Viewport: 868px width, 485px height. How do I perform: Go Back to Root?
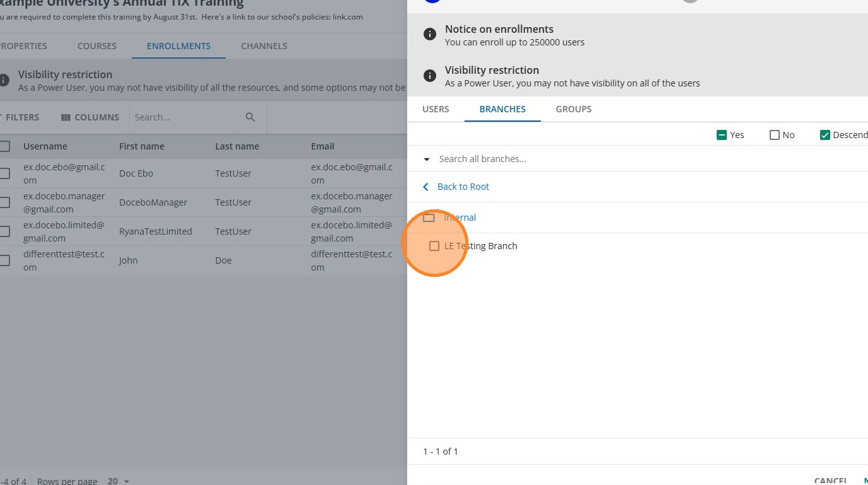click(463, 187)
